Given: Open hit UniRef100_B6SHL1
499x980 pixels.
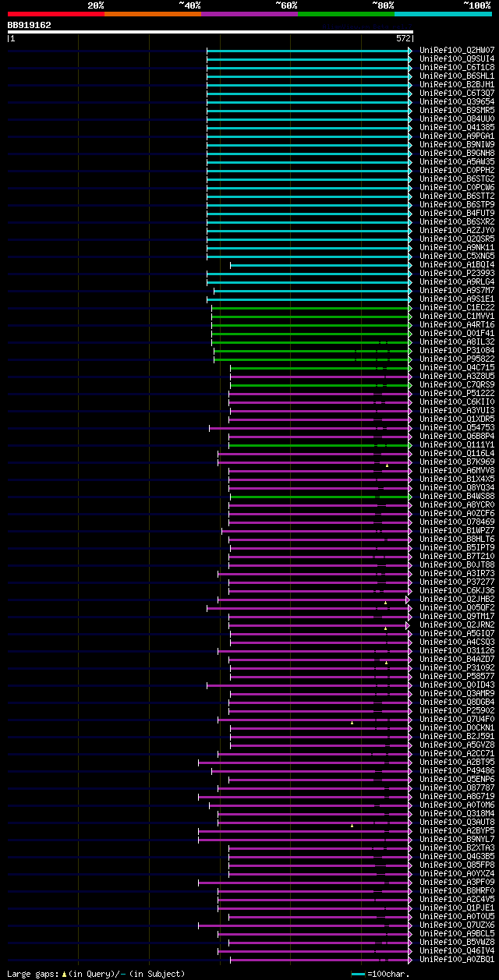Looking at the screenshot, I should pos(457,76).
